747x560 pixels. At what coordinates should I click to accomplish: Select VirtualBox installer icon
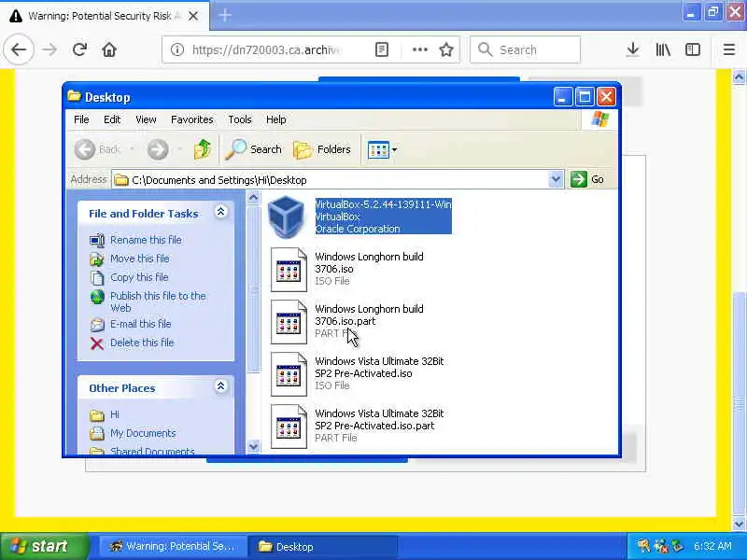point(286,217)
